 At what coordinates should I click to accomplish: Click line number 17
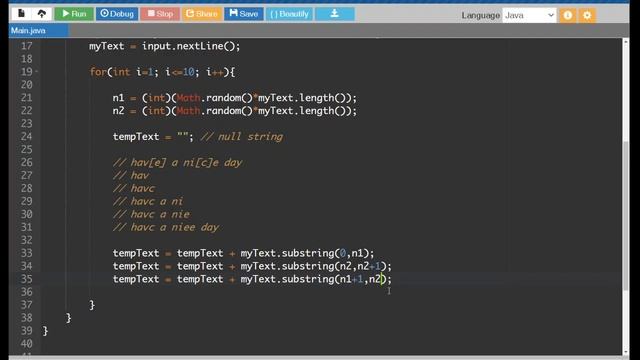point(27,46)
